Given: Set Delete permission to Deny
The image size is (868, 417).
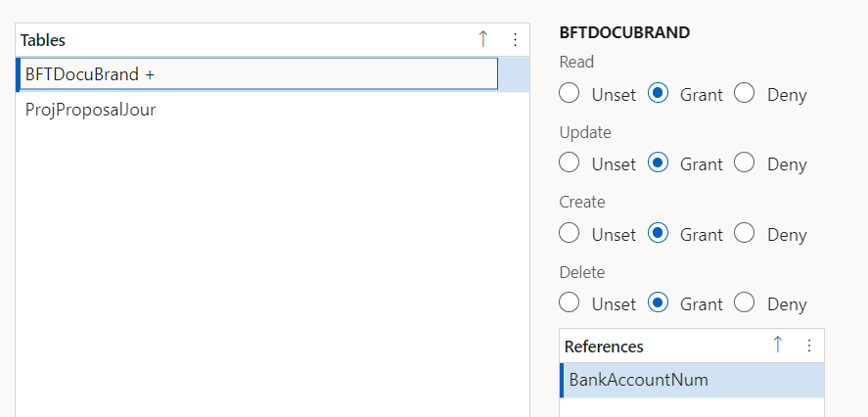Looking at the screenshot, I should (x=745, y=302).
